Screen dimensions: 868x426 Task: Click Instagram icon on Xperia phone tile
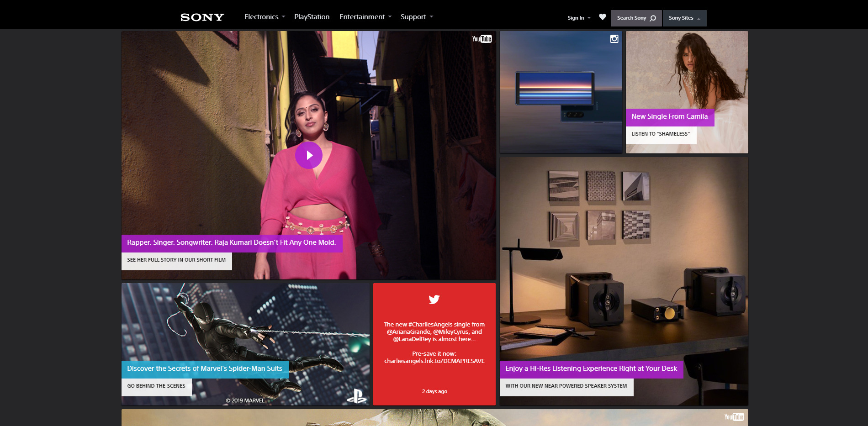614,39
